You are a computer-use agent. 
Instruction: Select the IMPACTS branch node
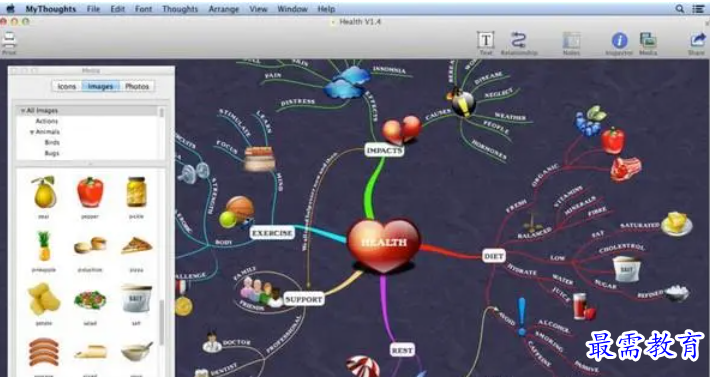[384, 150]
